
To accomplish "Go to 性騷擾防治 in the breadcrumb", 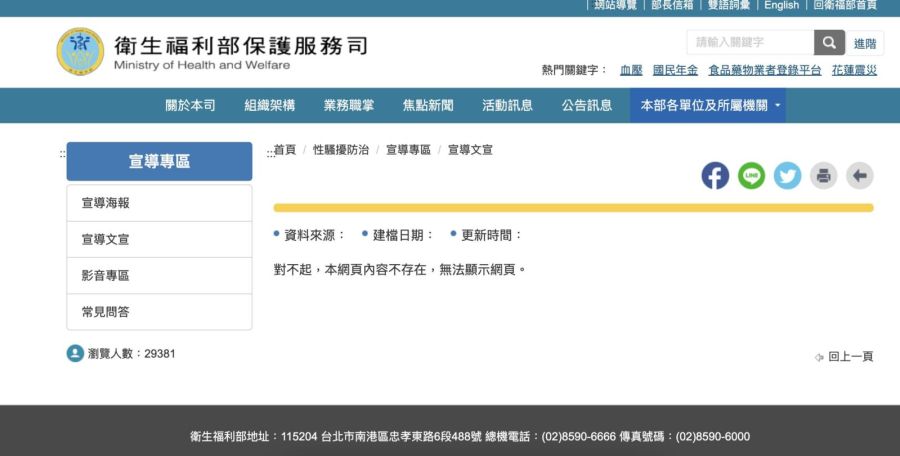I will point(340,150).
